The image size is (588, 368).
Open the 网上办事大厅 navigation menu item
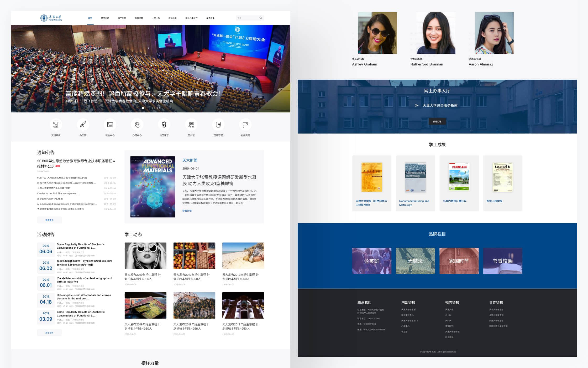click(x=191, y=18)
